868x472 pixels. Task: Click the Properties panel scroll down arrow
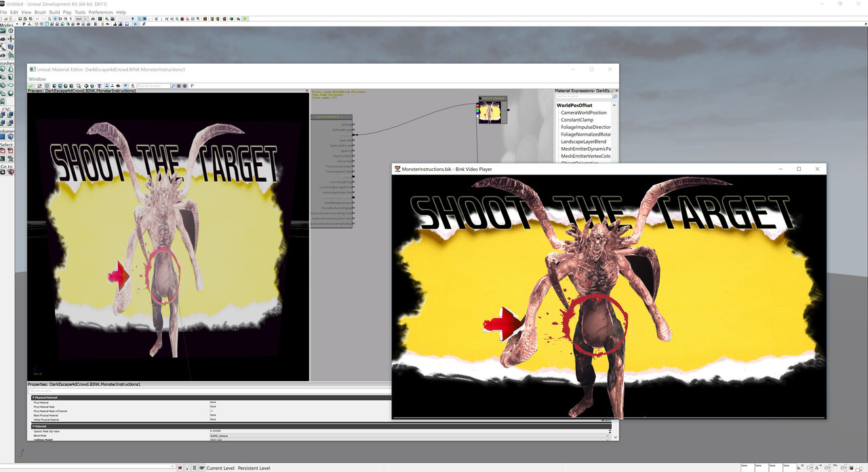click(615, 437)
